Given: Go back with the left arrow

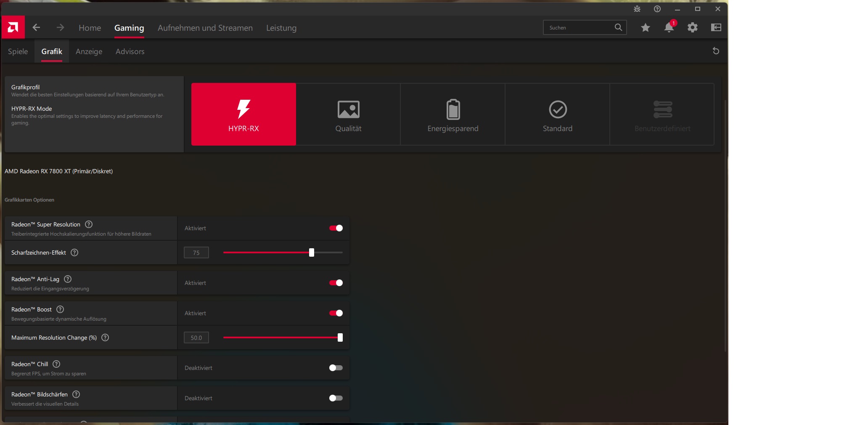Looking at the screenshot, I should [36, 27].
